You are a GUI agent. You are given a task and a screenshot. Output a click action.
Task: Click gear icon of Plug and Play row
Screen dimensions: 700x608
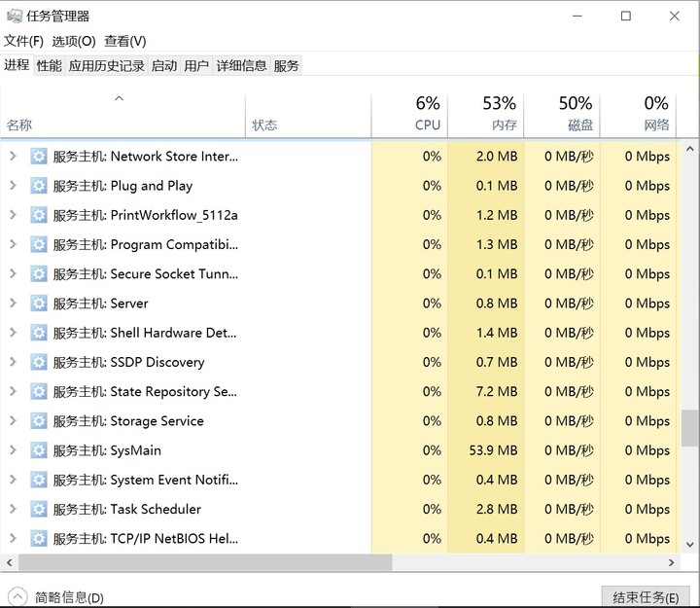click(39, 186)
